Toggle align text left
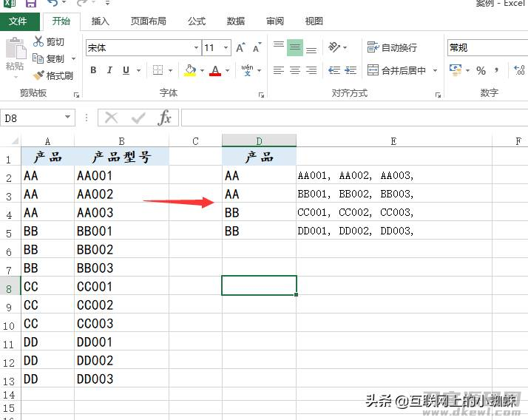The image size is (528, 420). (x=279, y=70)
